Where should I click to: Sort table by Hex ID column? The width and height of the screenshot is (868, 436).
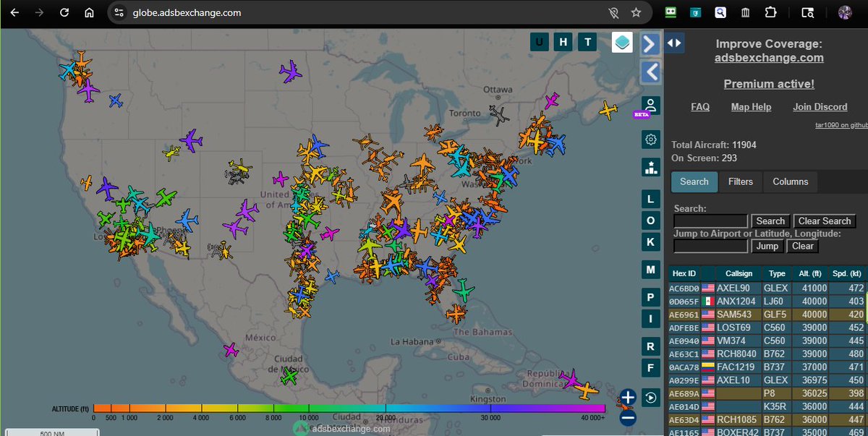coord(684,273)
